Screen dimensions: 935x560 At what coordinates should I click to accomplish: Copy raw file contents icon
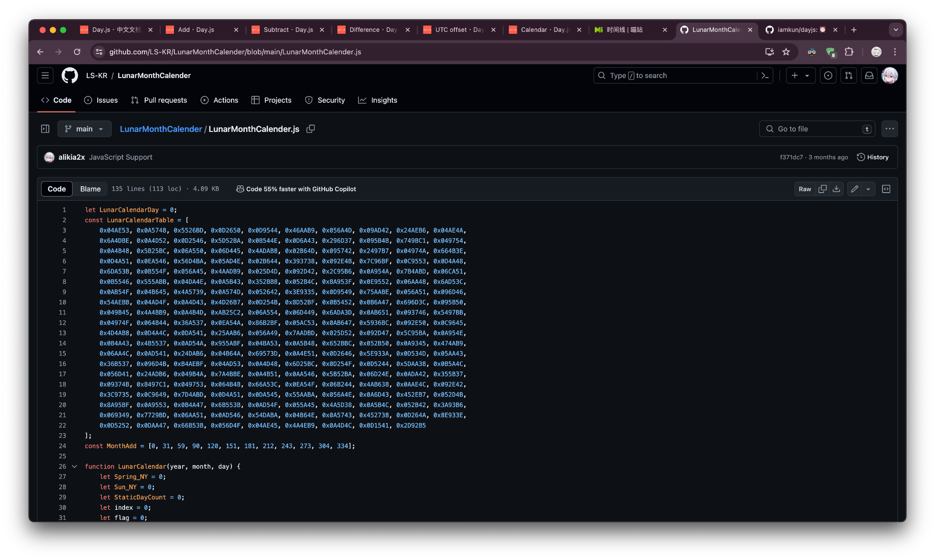[x=823, y=189]
